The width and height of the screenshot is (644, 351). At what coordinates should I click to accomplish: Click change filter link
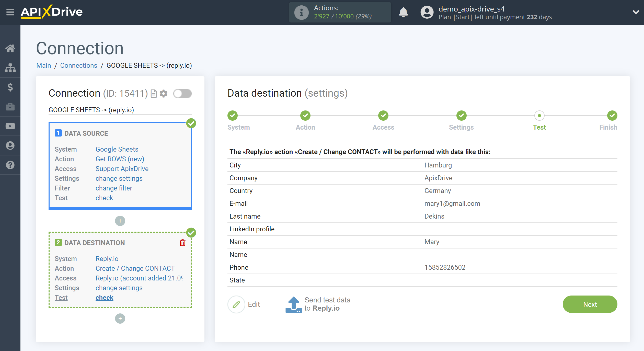point(114,188)
